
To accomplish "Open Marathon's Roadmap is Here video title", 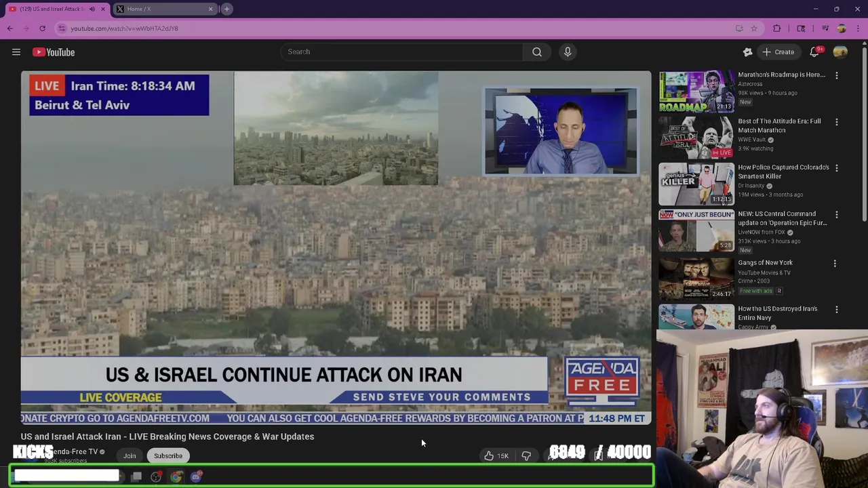I will point(781,75).
